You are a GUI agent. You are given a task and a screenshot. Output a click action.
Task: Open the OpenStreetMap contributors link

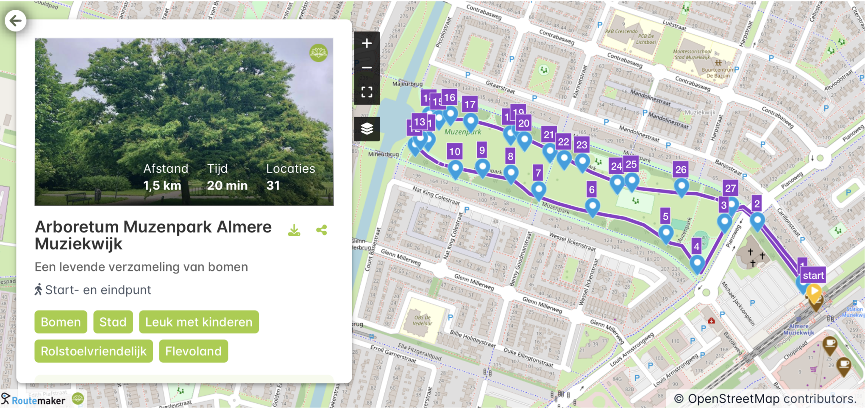765,399
